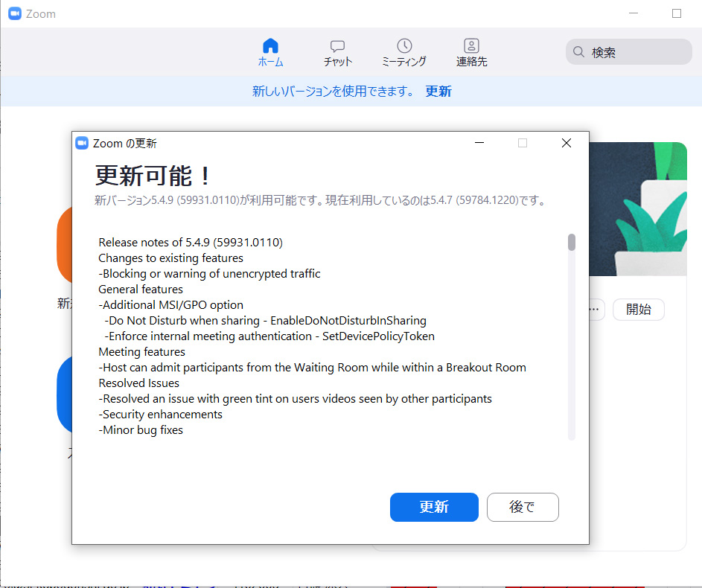
Task: Click the orange new meeting icon
Action: click(x=65, y=245)
